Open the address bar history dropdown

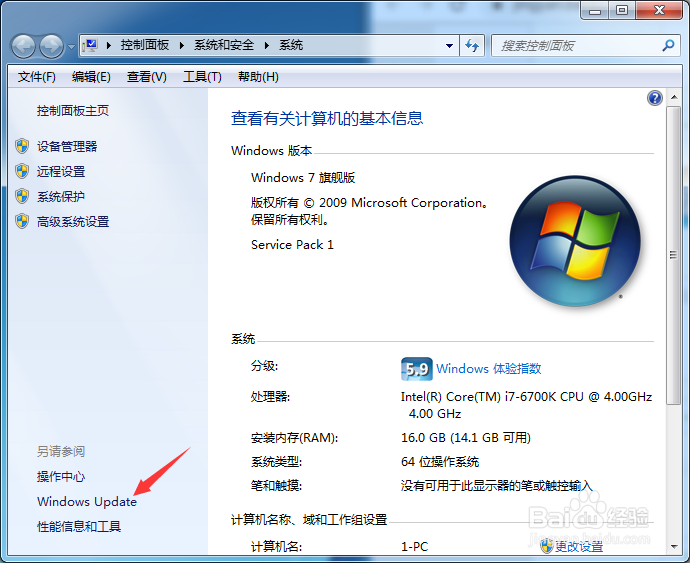pyautogui.click(x=449, y=46)
